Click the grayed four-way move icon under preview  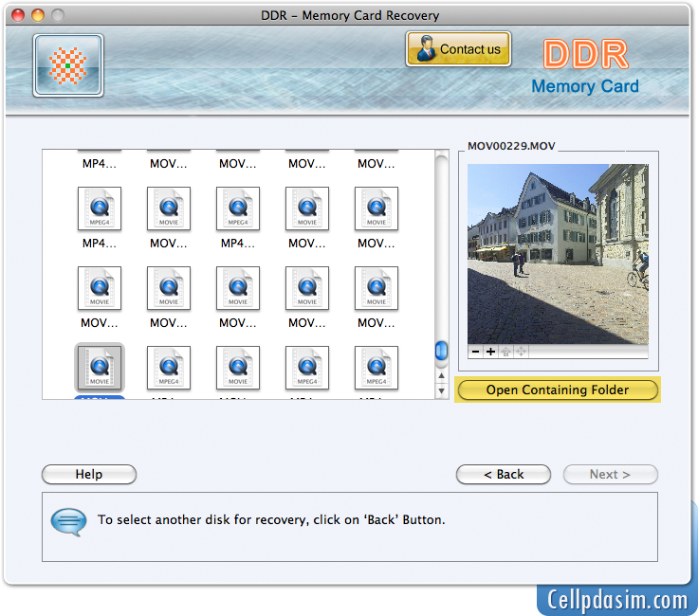[521, 352]
